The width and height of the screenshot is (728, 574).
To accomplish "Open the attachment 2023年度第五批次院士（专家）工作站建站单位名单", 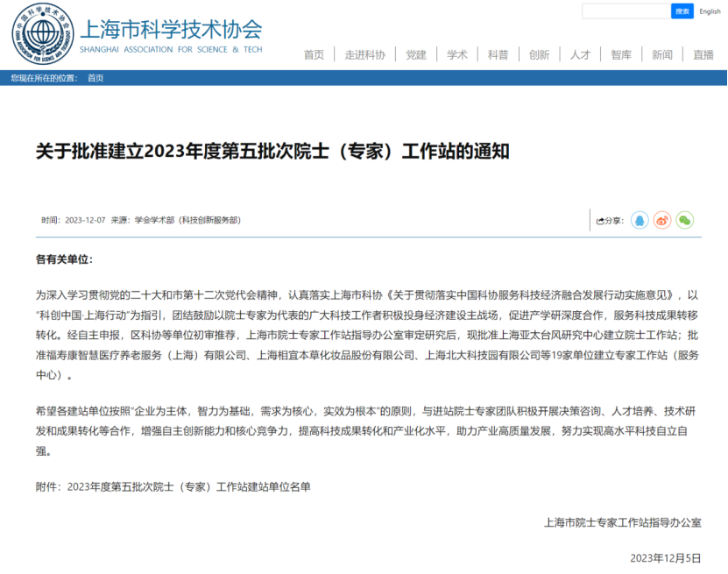I will (189, 486).
